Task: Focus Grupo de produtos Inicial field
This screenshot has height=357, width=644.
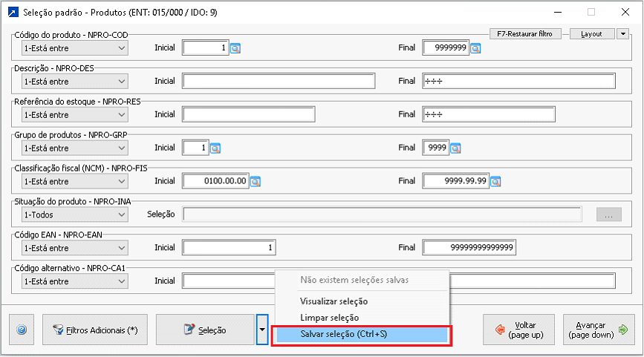Action: coord(195,148)
